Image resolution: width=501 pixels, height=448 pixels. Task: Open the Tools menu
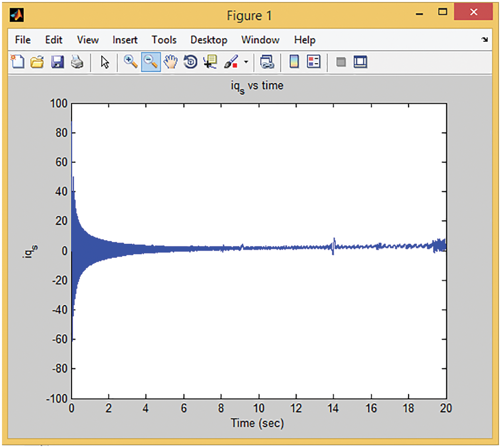pos(164,40)
